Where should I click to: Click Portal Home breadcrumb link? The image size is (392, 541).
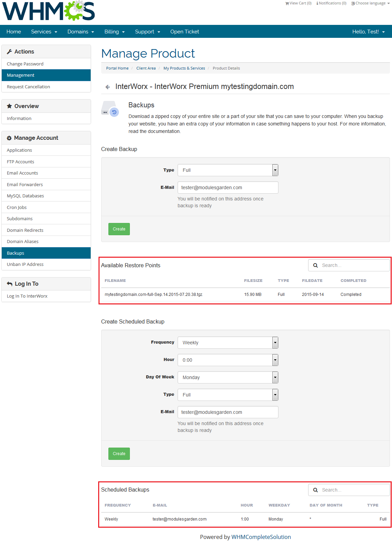117,68
